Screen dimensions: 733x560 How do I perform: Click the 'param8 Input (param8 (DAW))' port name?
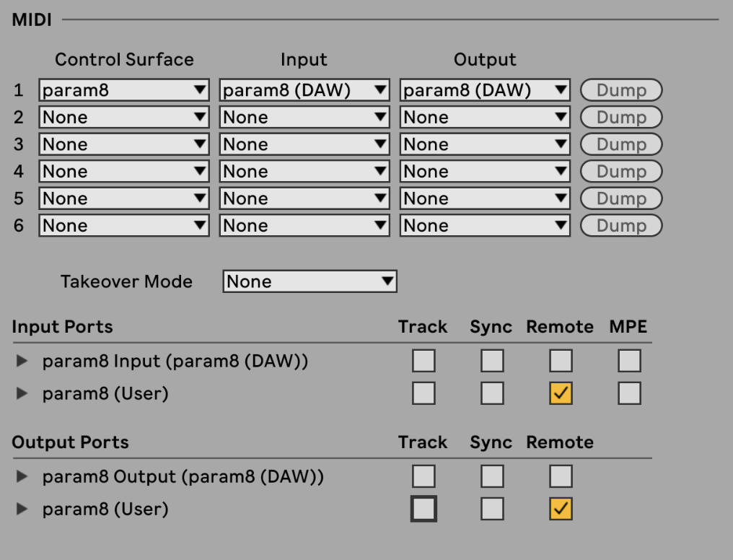[175, 362]
